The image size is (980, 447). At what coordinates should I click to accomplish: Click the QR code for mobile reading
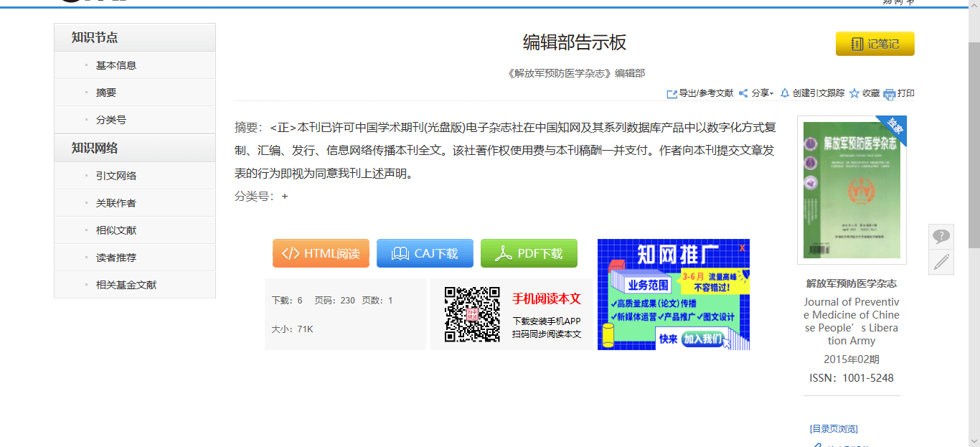[471, 314]
